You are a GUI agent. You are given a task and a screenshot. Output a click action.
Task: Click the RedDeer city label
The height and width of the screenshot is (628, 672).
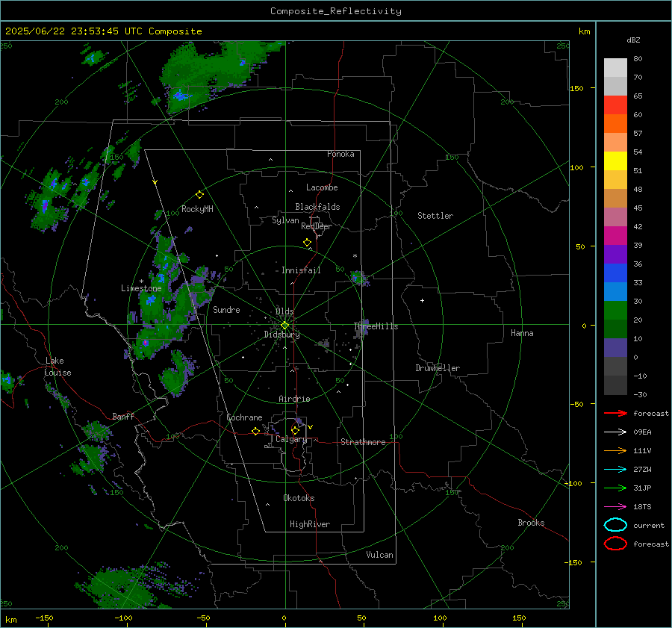pos(317,226)
